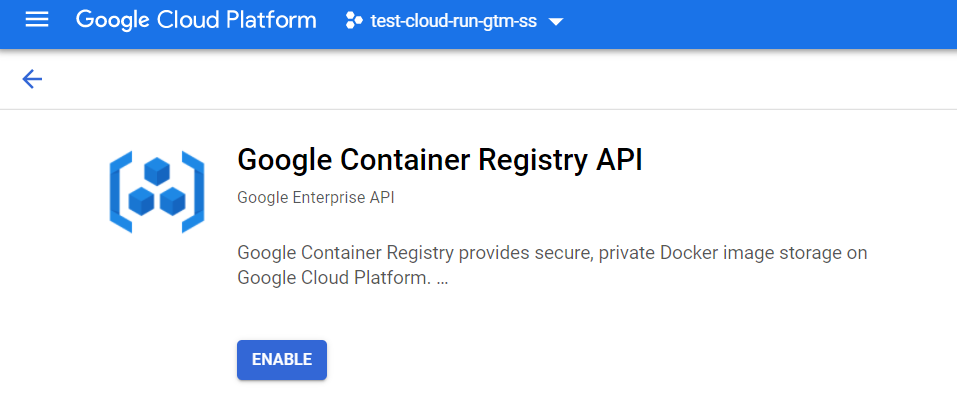Click "Google Cloud Platform." in description's second line

[x=334, y=278]
